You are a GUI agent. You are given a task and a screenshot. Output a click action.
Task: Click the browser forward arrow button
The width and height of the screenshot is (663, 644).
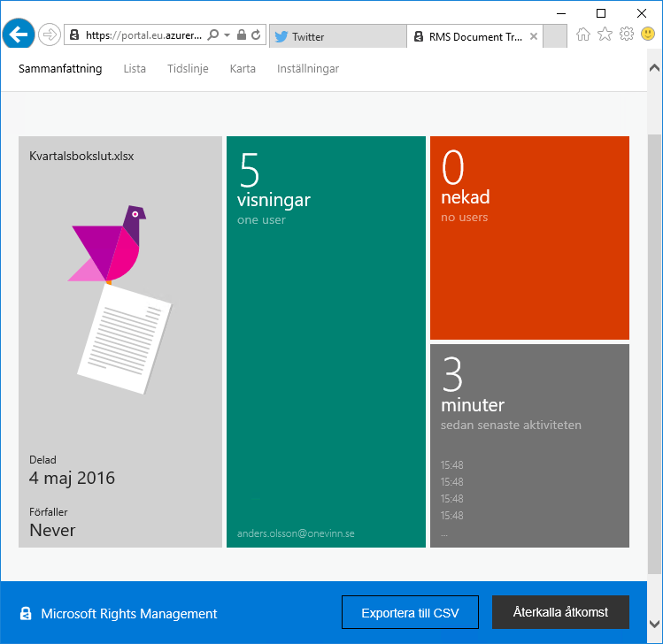pyautogui.click(x=50, y=35)
